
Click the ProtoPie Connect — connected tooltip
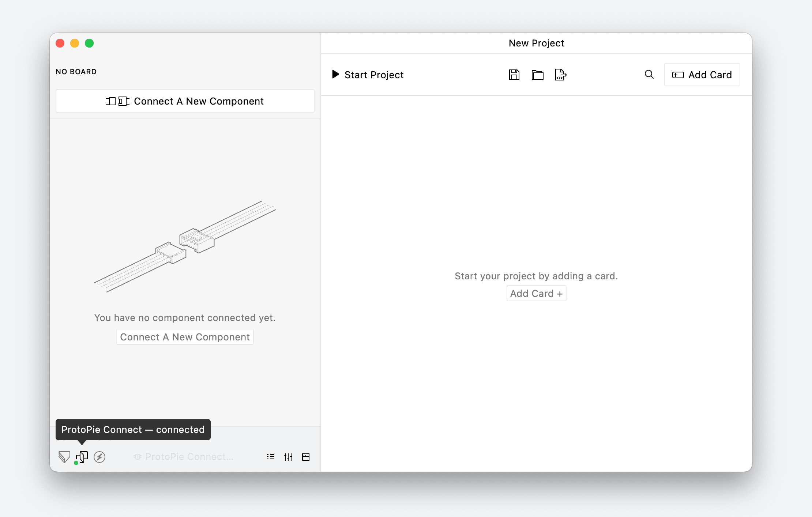click(x=133, y=429)
